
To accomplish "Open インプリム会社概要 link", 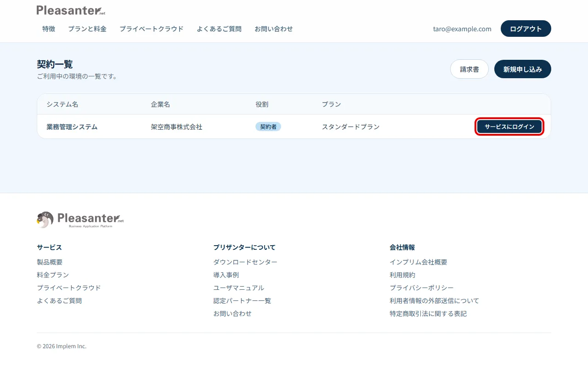I will 418,262.
